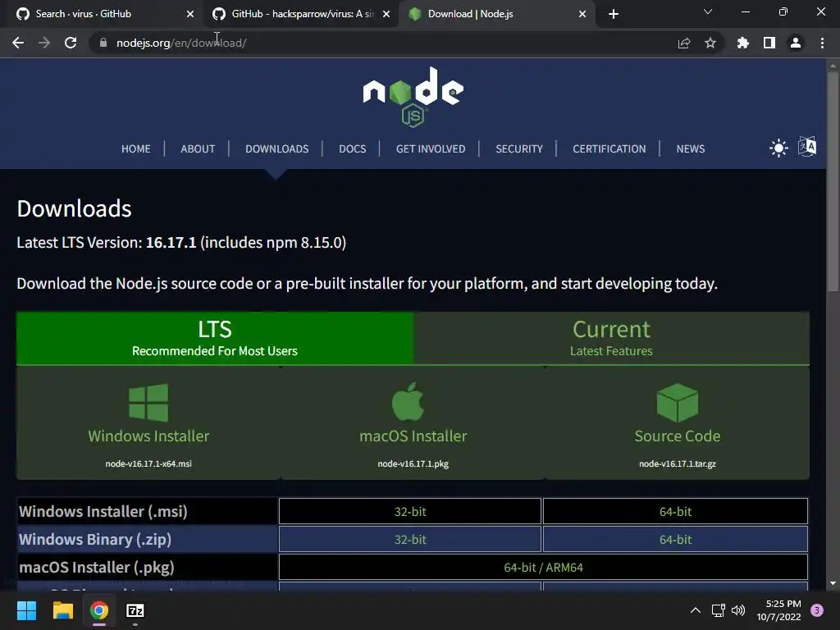Viewport: 840px width, 630px height.
Task: Open the Chrome profile avatar icon
Action: coord(796,43)
